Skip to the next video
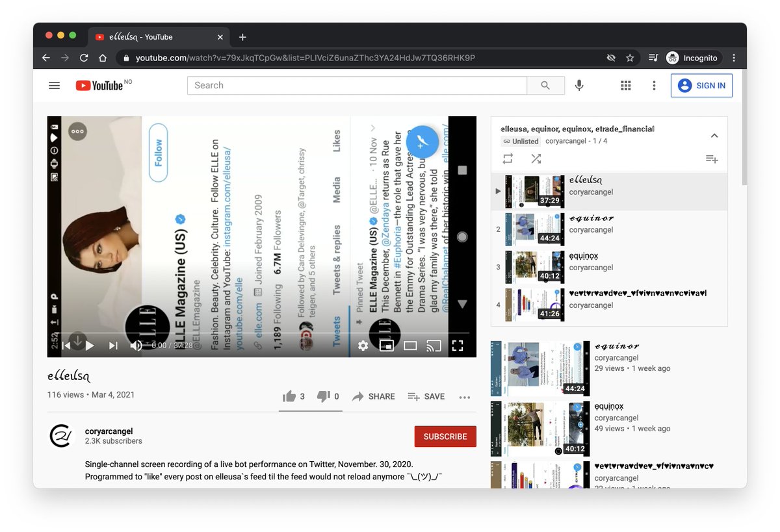 113,346
